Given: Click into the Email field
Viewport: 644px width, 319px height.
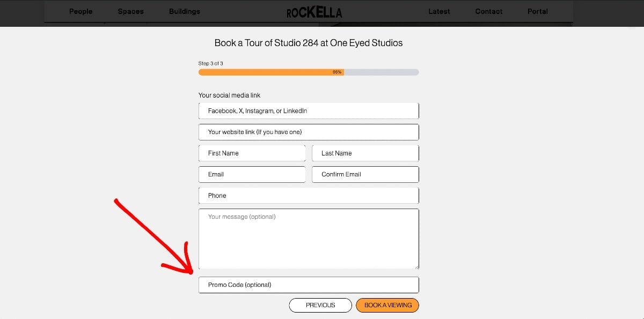Looking at the screenshot, I should (252, 174).
